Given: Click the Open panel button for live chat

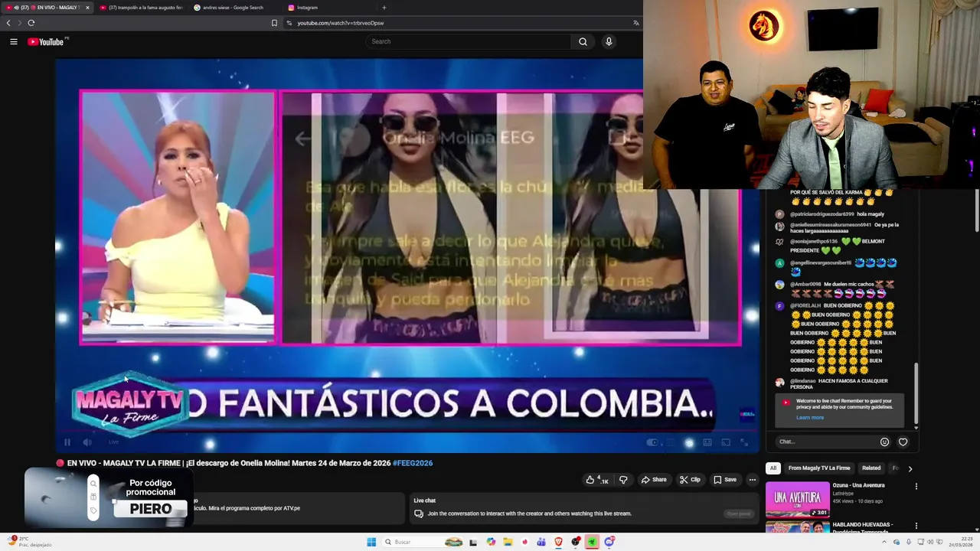Looking at the screenshot, I should [x=739, y=514].
